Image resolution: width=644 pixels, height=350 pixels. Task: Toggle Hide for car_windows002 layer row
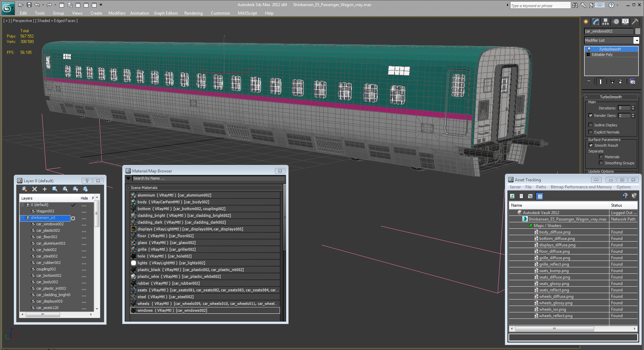click(84, 224)
